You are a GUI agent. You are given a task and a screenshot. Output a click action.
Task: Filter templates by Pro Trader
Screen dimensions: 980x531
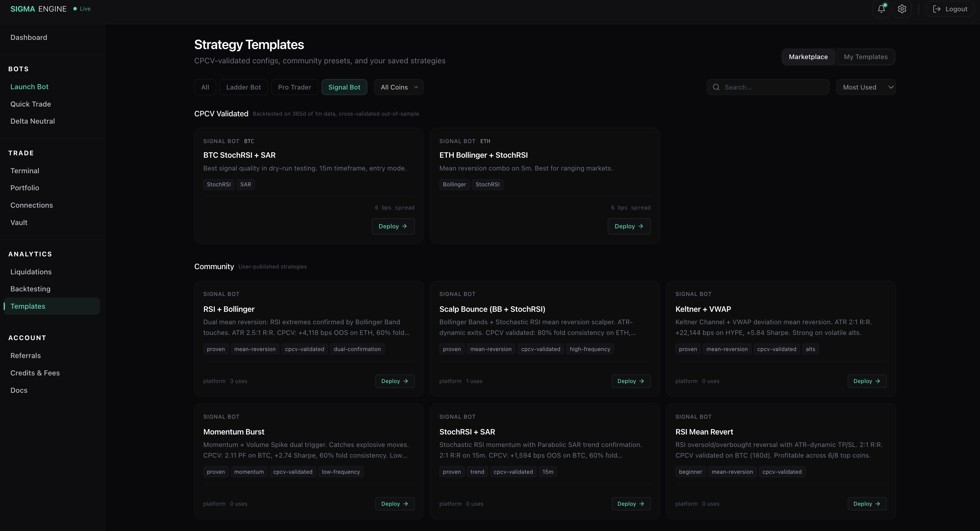[x=294, y=87]
